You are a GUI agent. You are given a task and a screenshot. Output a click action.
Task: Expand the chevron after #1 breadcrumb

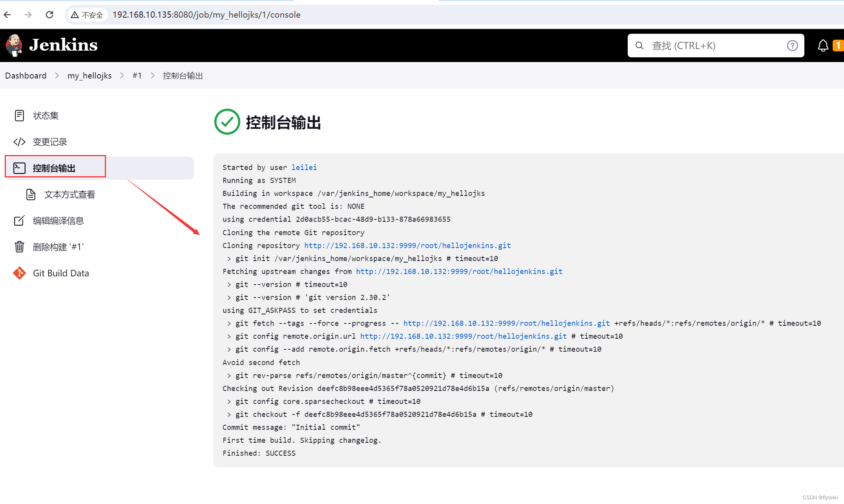(152, 75)
